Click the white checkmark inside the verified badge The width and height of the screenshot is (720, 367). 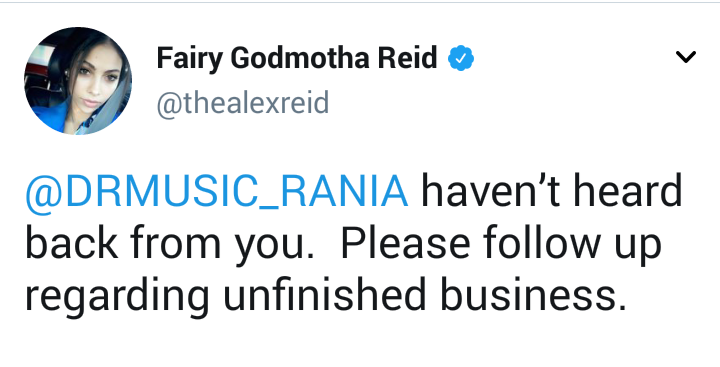click(461, 58)
